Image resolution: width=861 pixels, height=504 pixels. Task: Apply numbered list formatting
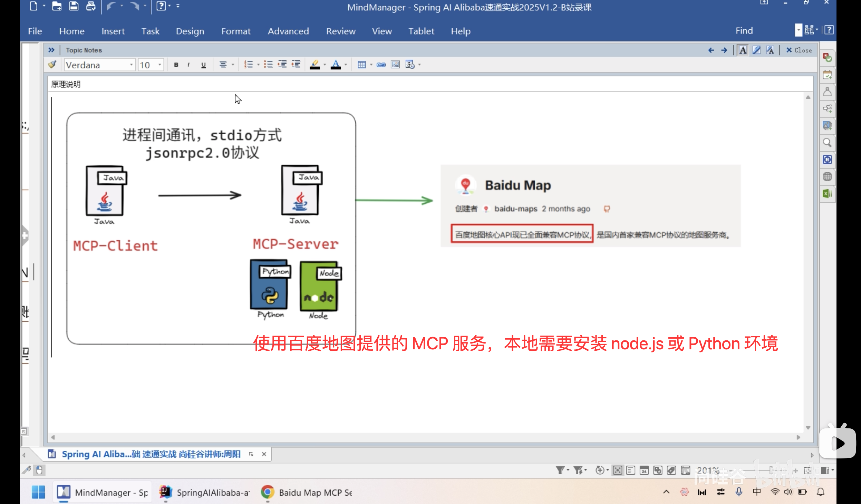coord(248,65)
